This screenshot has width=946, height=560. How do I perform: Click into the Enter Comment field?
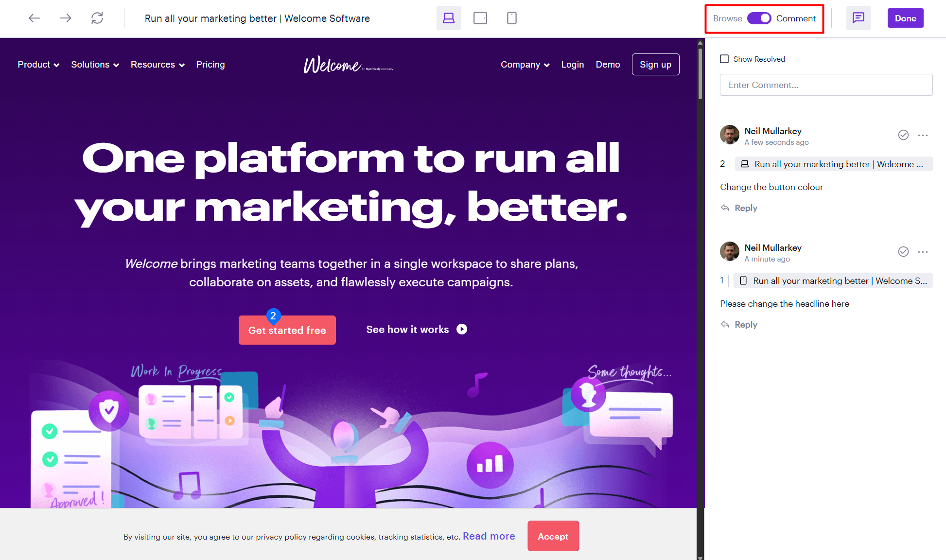click(826, 85)
